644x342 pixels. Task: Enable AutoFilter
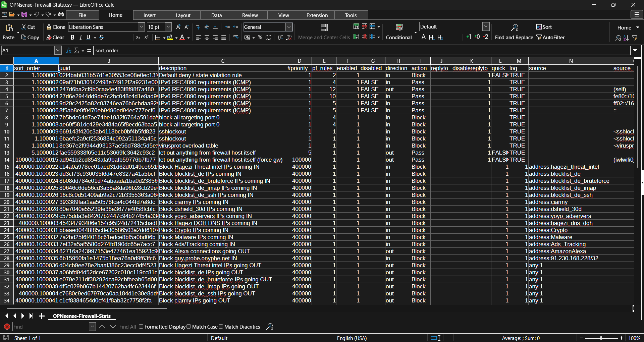click(550, 37)
